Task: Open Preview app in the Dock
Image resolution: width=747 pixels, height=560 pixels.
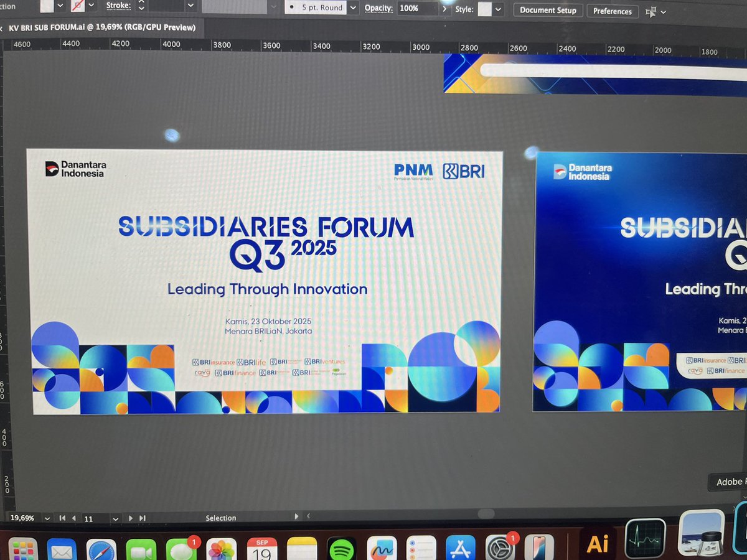Action: (702, 533)
